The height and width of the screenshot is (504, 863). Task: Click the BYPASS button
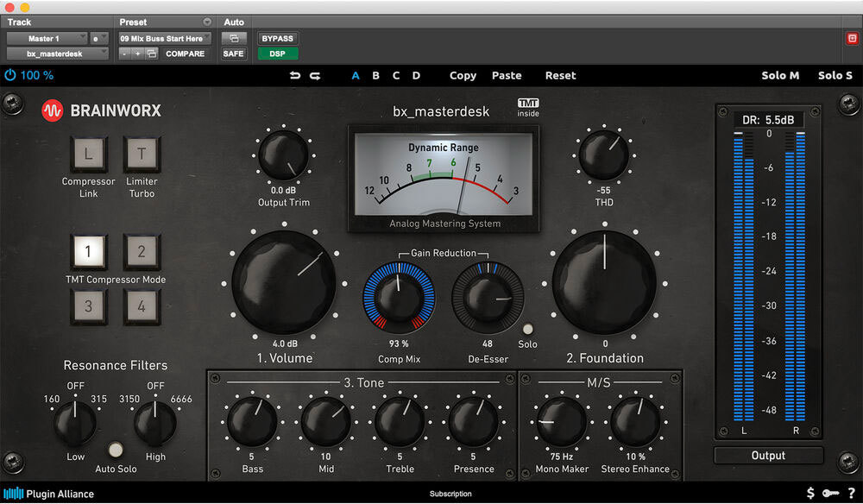click(277, 38)
